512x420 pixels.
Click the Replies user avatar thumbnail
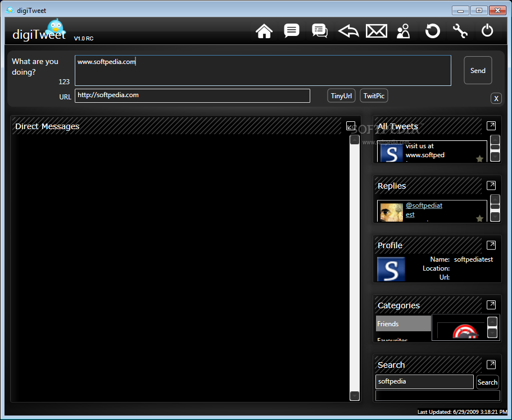392,213
